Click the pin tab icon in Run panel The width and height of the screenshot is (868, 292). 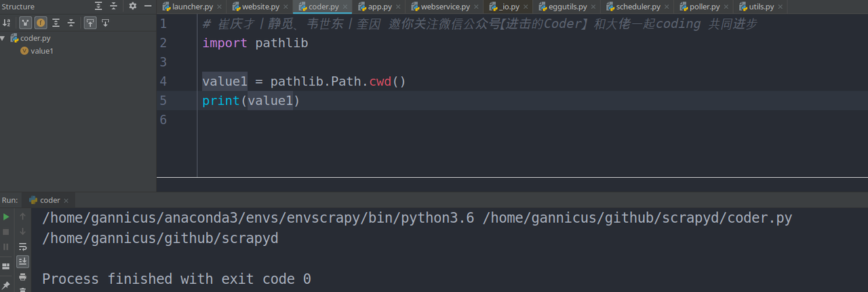click(x=6, y=285)
